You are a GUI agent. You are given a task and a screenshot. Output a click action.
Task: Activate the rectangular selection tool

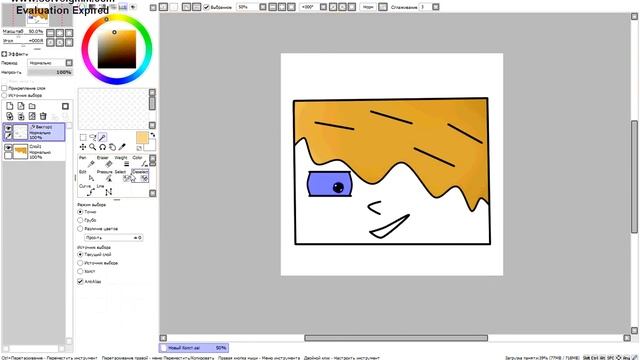coord(83,137)
